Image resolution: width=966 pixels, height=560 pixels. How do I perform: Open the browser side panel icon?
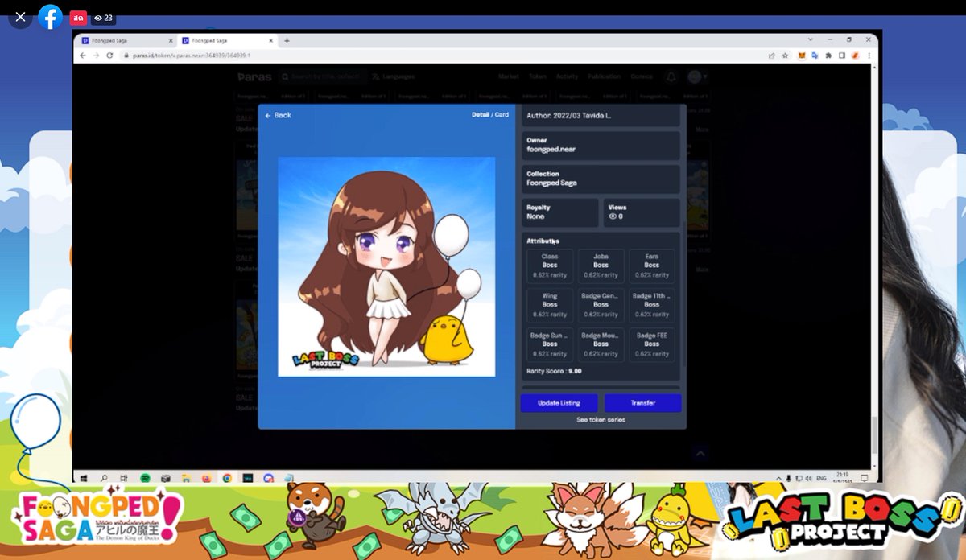click(x=841, y=56)
